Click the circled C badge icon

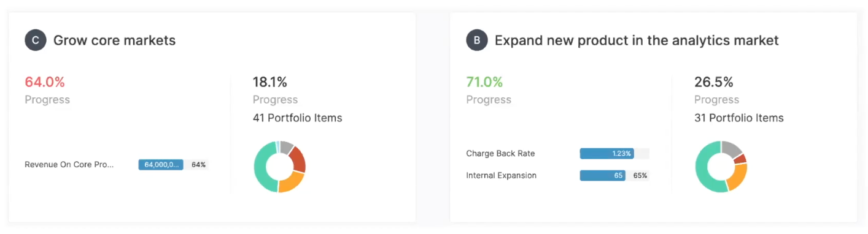pyautogui.click(x=36, y=40)
